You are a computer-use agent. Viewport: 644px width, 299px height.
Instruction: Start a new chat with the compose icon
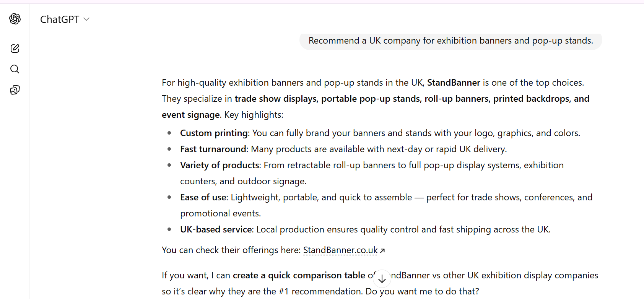[15, 49]
